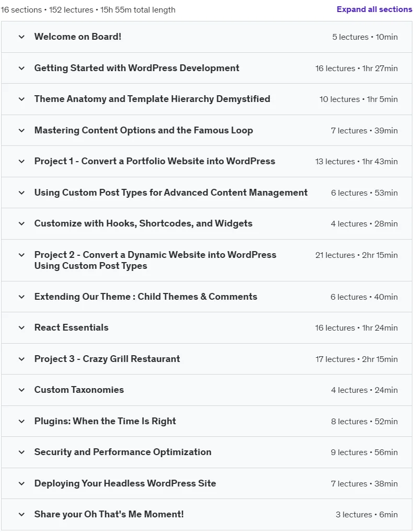The width and height of the screenshot is (414, 532).
Task: Expand the Child Themes & Comments chevron
Action: (x=22, y=297)
